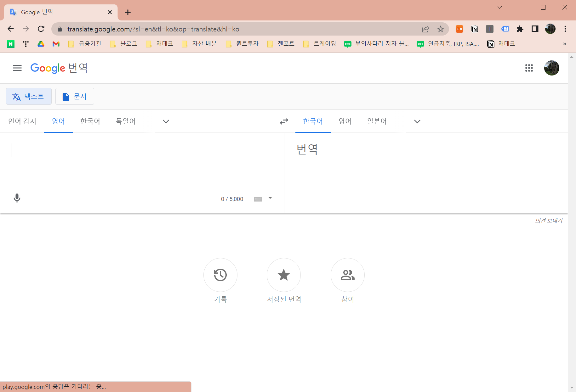
Task: Open the 부의사다리 저자 blog bookmark
Action: coord(376,44)
